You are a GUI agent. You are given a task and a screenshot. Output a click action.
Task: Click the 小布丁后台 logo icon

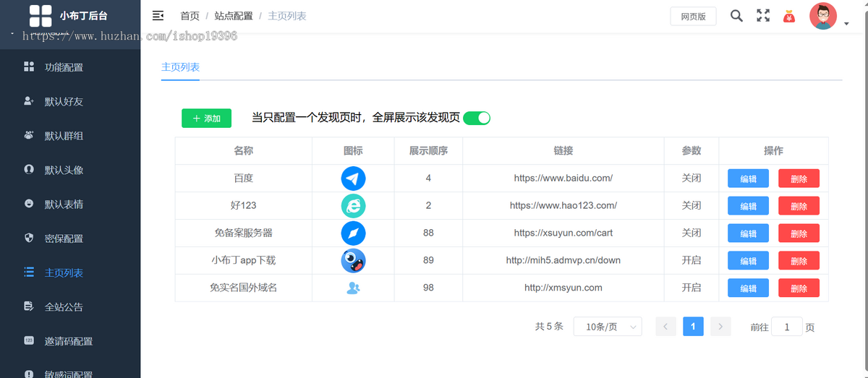click(41, 16)
